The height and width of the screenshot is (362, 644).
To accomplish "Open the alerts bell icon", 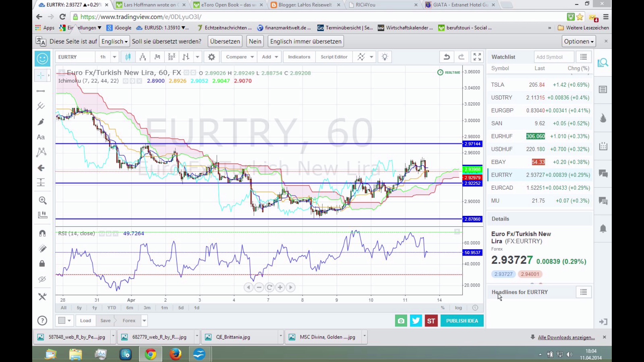I will click(x=603, y=229).
